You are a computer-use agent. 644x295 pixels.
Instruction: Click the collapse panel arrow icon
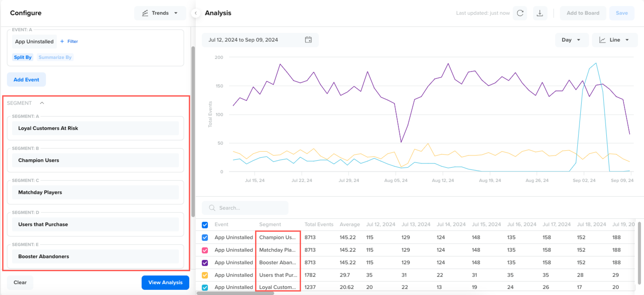[196, 13]
